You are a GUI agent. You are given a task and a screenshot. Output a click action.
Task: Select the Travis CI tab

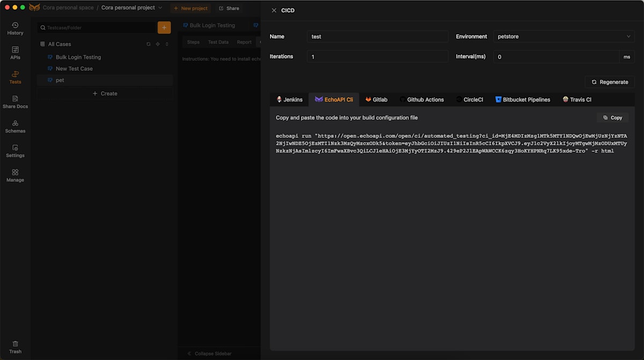tap(577, 99)
